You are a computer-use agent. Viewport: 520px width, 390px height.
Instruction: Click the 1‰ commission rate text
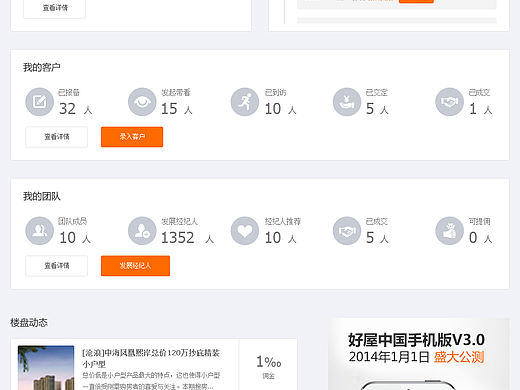click(269, 362)
